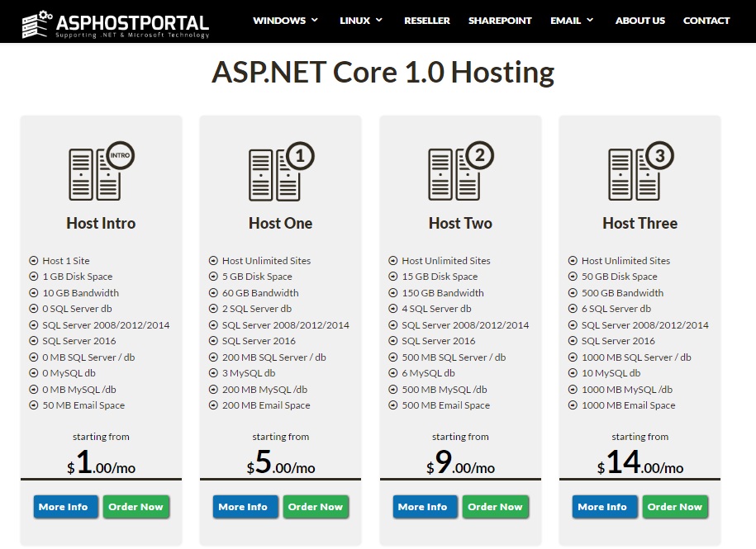This screenshot has width=756, height=549.
Task: Click bullet icon beside '50 GB Disk Space'
Action: click(x=573, y=277)
